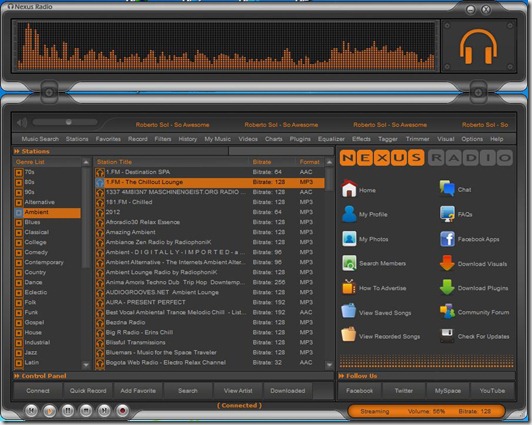Select the Alternative genre box
Image resolution: width=532 pixels, height=425 pixels.
tap(19, 202)
